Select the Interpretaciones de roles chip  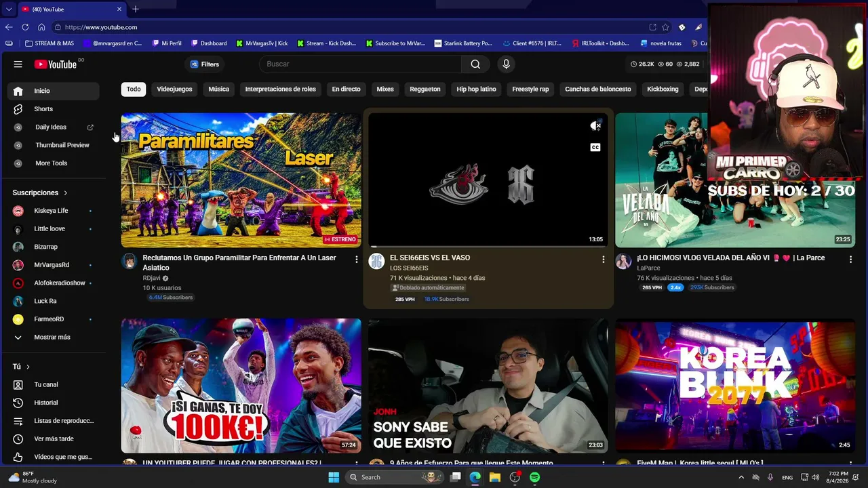click(x=281, y=89)
